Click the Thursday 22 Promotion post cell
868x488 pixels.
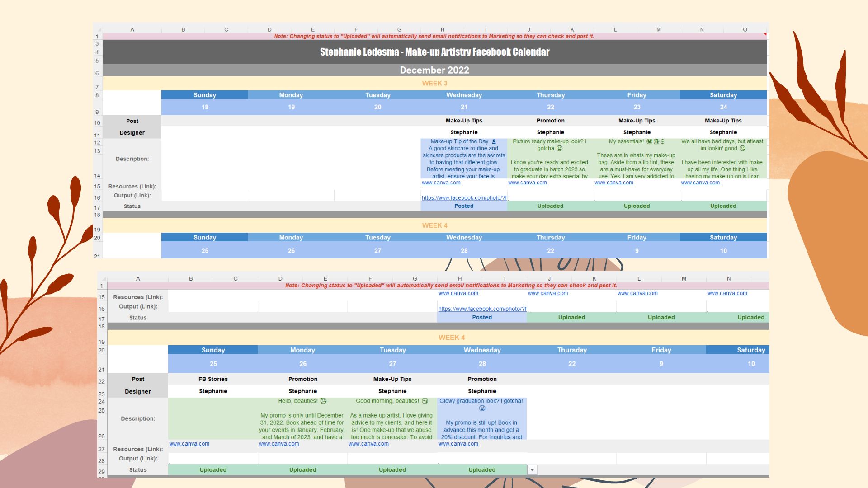pos(550,121)
